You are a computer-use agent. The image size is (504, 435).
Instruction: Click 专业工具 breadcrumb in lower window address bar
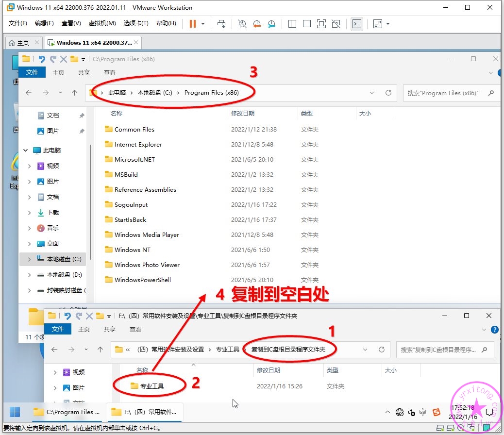[228, 349]
